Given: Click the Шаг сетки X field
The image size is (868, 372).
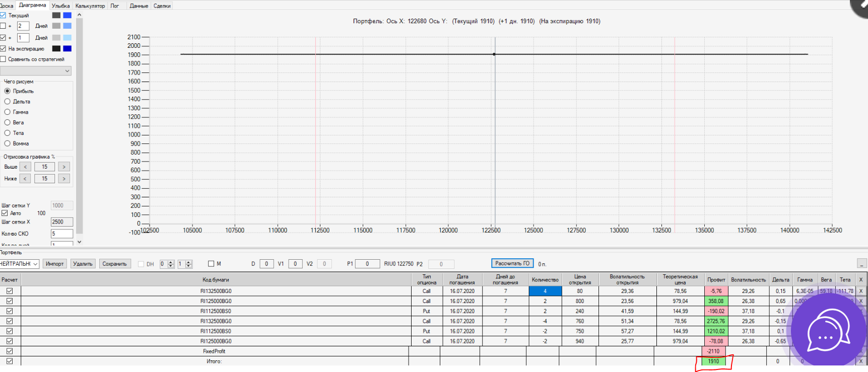Looking at the screenshot, I should [62, 222].
